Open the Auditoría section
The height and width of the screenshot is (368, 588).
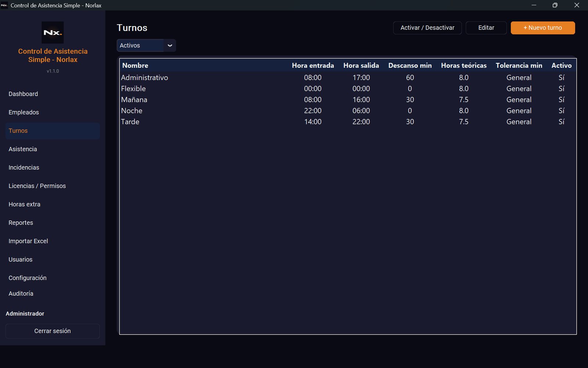(53, 294)
